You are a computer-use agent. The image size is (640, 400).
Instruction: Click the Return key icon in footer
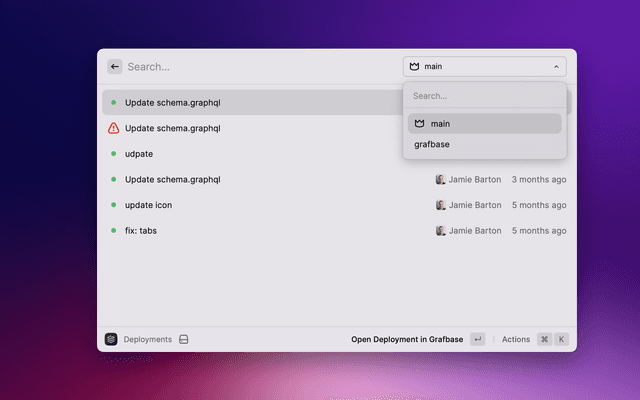(478, 339)
